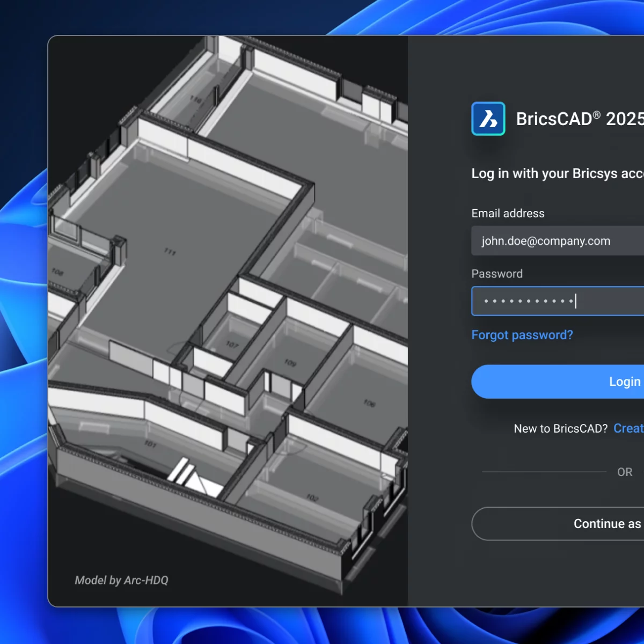Focus the password input field
Image resolution: width=644 pixels, height=644 pixels.
point(558,301)
